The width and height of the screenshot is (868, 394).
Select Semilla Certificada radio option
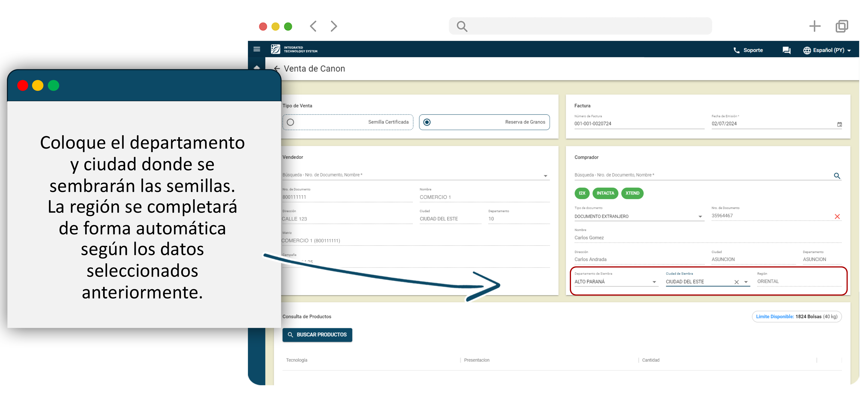tap(291, 122)
